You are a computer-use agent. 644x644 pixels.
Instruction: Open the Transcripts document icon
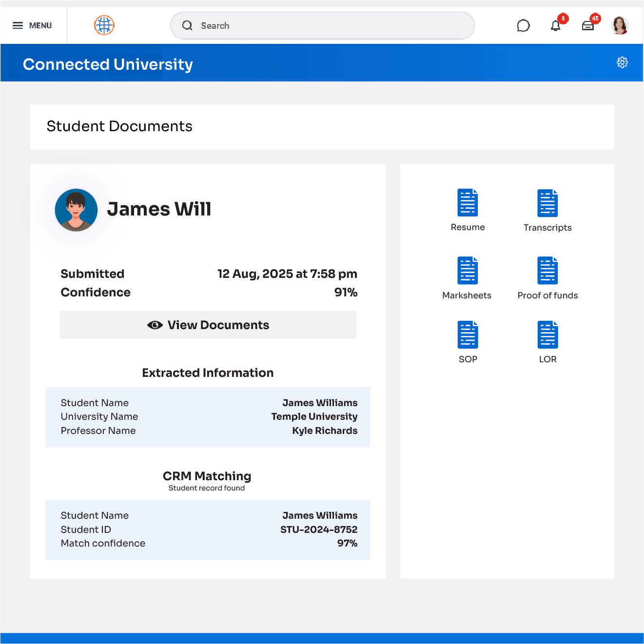pos(547,203)
